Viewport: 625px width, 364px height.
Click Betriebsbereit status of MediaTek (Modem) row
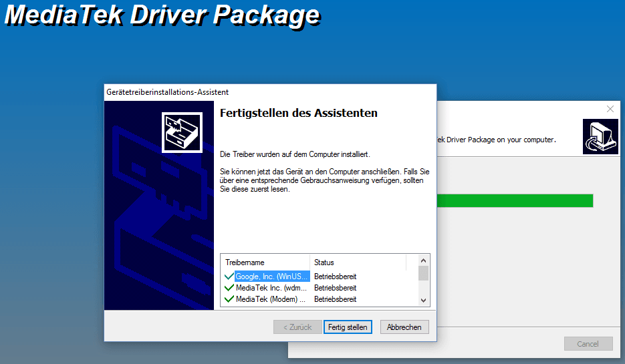tap(335, 299)
